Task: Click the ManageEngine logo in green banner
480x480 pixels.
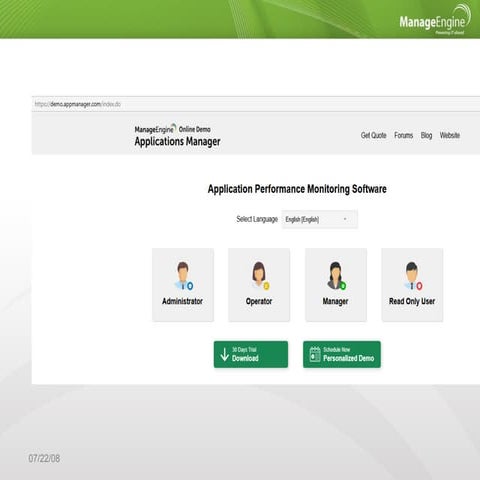Action: pyautogui.click(x=435, y=19)
